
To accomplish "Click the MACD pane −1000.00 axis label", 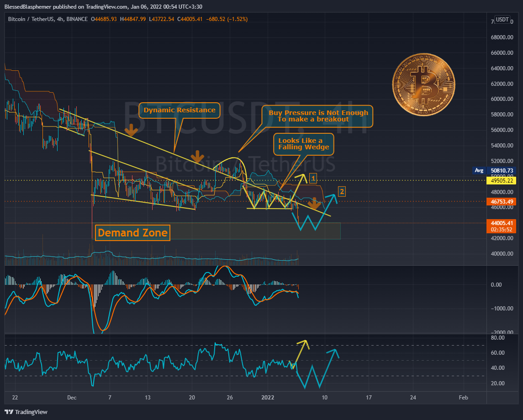I will click(502, 308).
